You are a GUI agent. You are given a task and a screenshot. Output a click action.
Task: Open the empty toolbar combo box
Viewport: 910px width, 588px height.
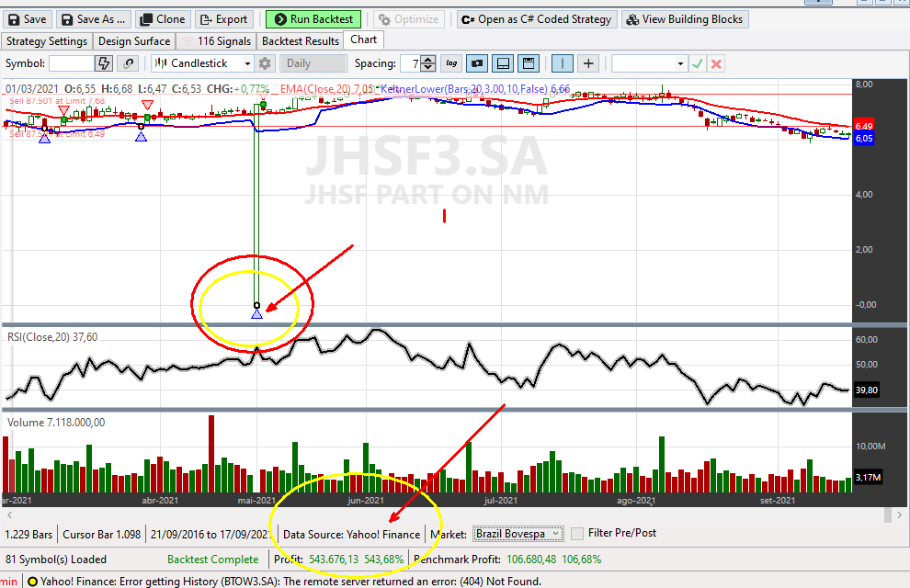click(649, 63)
